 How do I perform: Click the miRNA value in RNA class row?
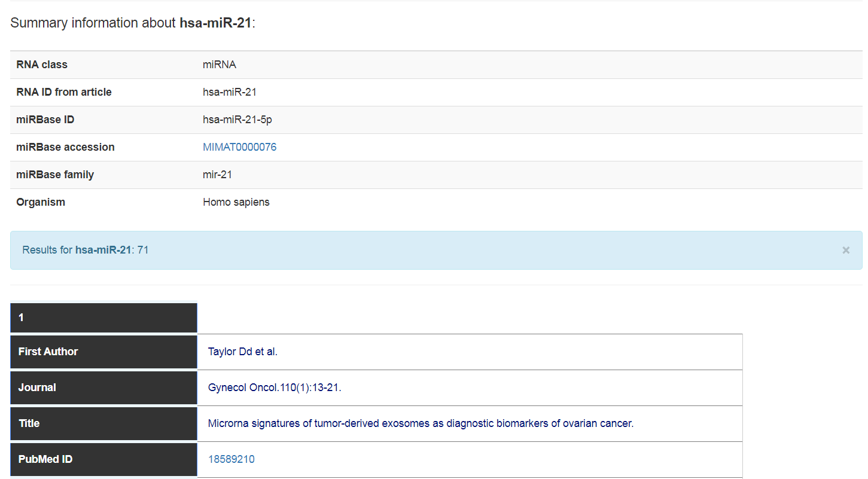point(219,65)
